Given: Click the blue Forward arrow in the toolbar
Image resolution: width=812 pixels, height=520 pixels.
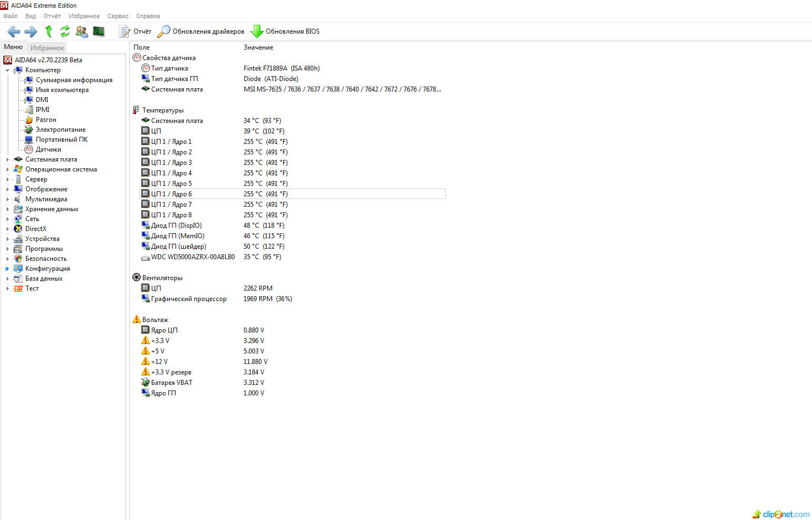Looking at the screenshot, I should click(x=31, y=31).
